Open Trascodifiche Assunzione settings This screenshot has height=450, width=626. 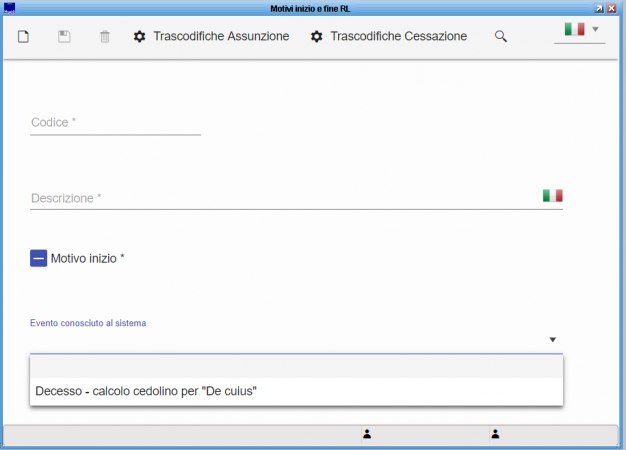pos(211,36)
